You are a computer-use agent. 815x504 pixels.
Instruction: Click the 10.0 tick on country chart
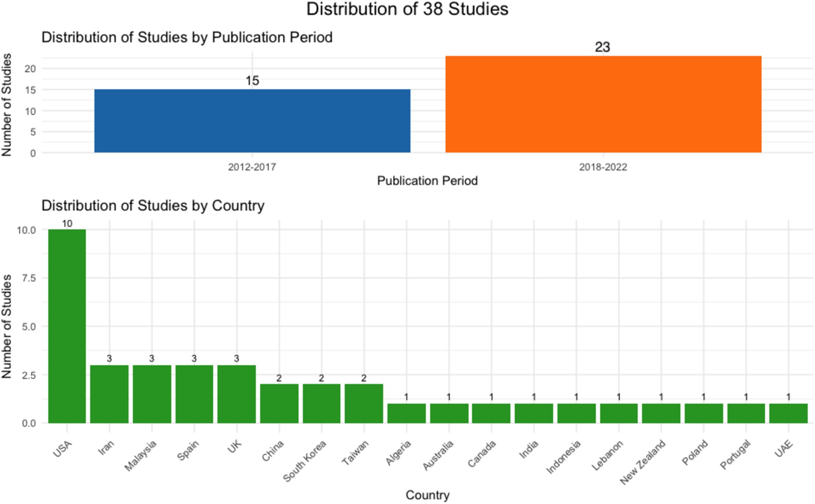[26, 230]
